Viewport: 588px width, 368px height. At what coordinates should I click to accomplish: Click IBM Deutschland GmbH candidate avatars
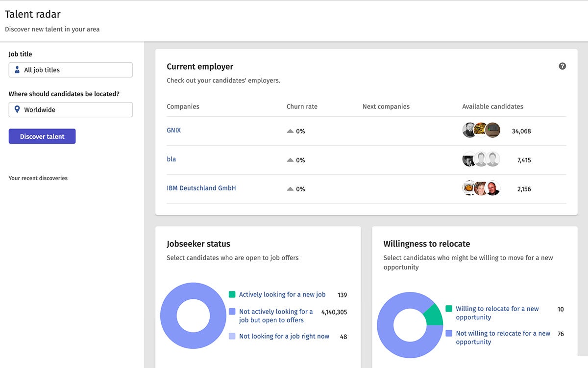pos(481,188)
